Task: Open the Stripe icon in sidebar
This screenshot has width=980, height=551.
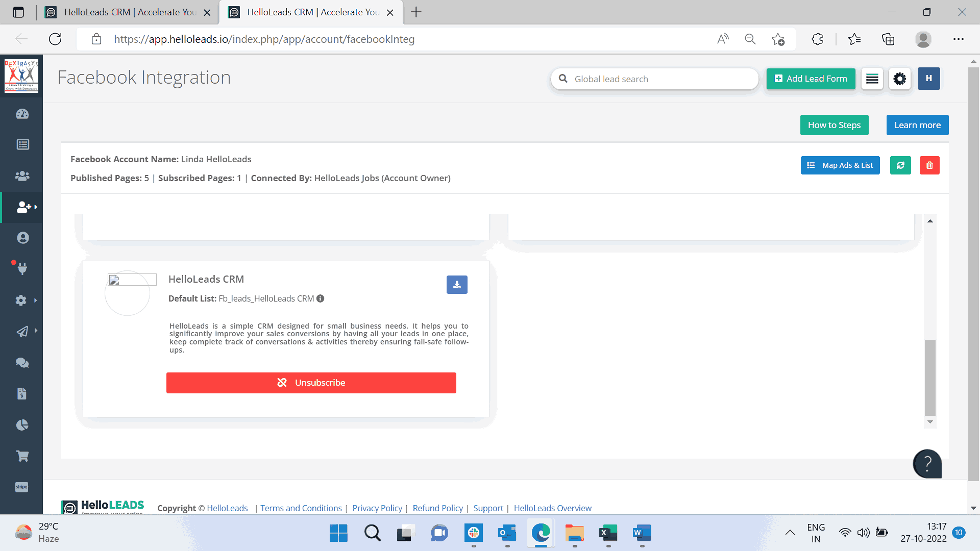Action: 21,487
